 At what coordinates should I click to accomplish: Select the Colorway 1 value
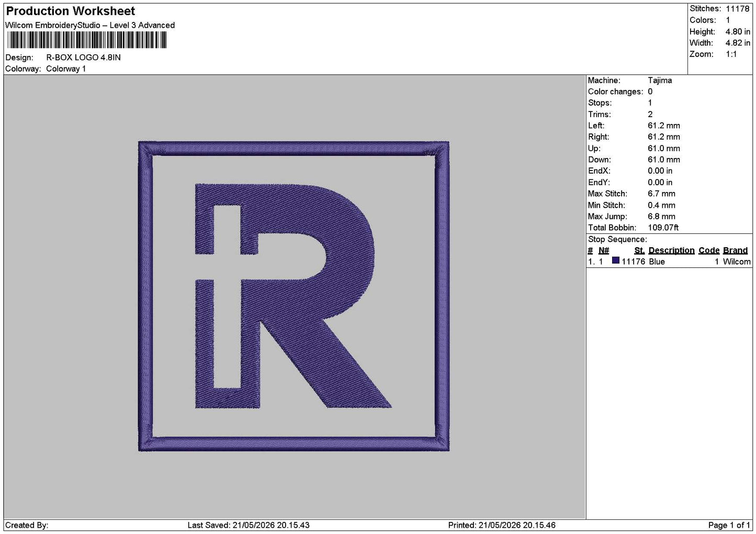click(x=66, y=69)
